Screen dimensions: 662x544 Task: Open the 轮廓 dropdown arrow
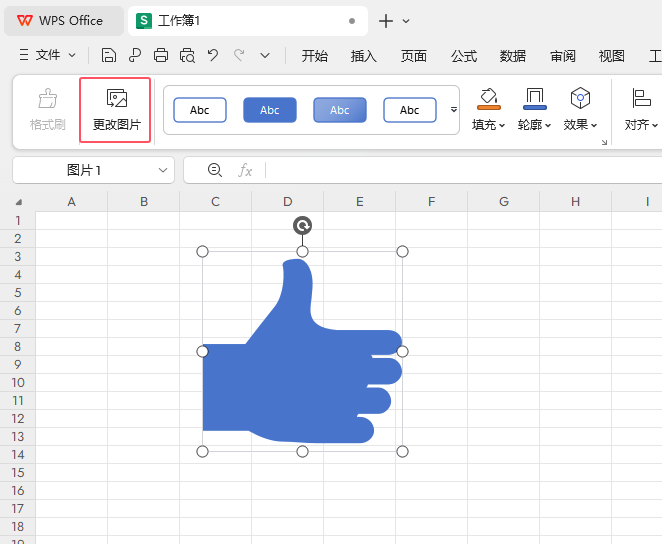click(548, 125)
